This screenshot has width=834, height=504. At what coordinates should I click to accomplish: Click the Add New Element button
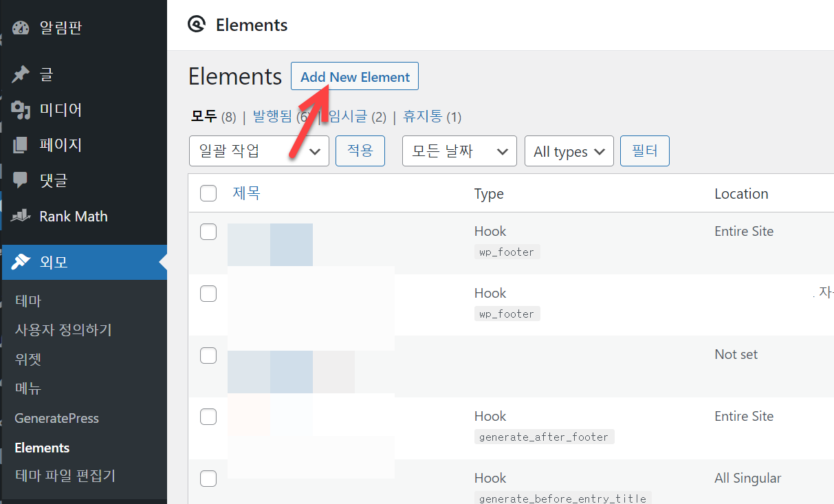(355, 76)
